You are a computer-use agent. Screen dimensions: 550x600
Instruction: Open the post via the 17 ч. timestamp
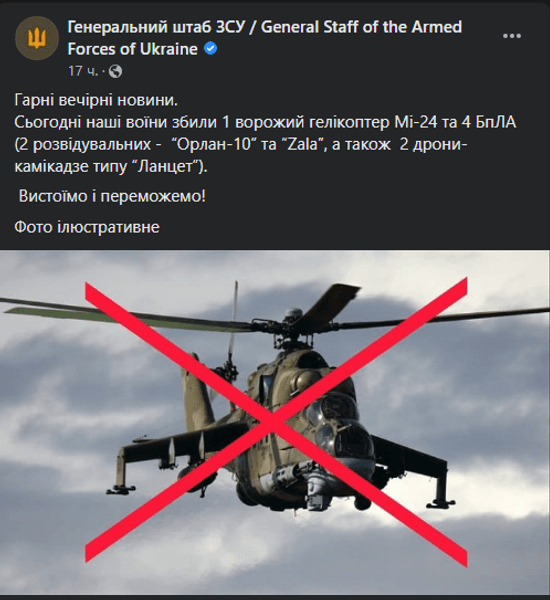(x=83, y=71)
